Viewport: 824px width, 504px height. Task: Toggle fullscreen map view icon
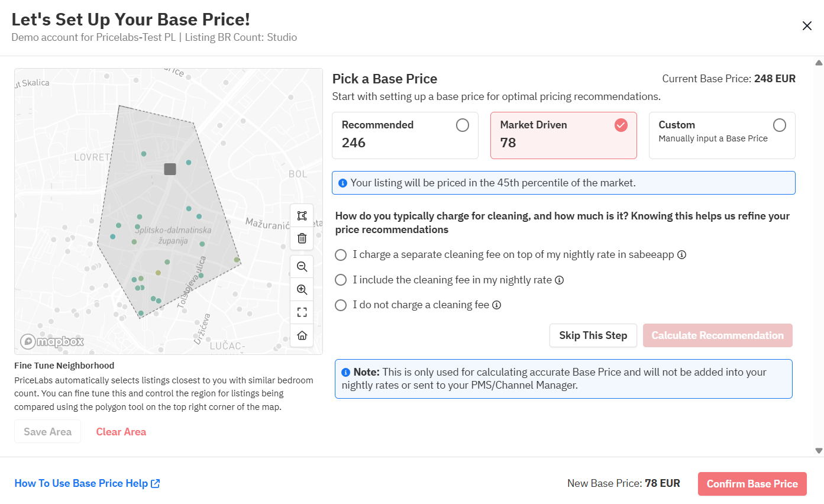click(302, 312)
